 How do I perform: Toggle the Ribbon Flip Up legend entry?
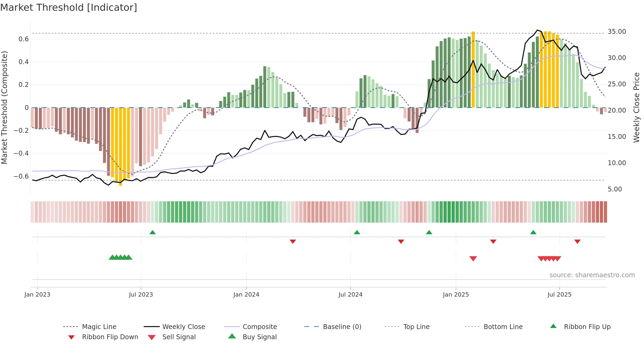pos(580,327)
